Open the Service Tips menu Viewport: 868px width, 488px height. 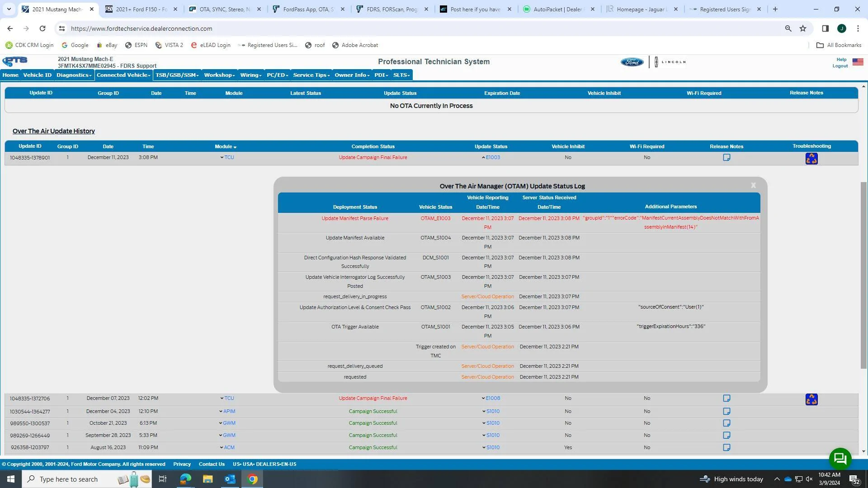(x=311, y=75)
